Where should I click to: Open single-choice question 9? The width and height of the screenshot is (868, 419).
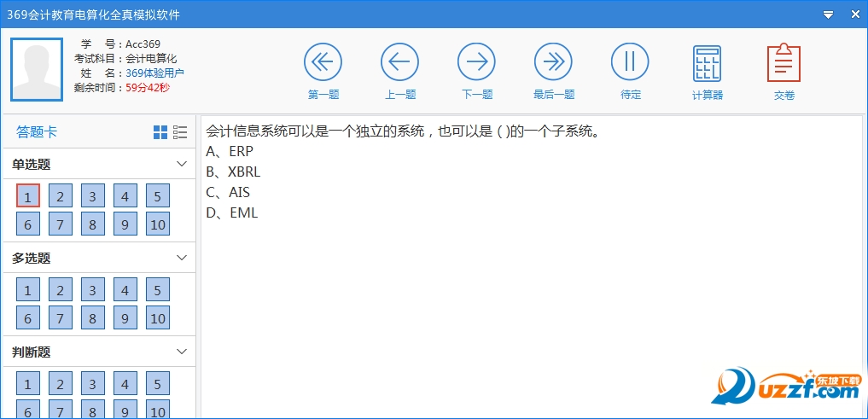coord(125,224)
